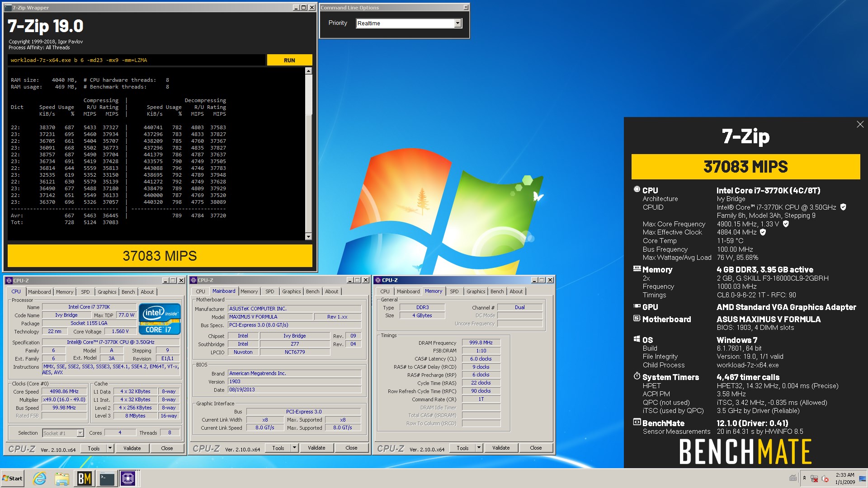Viewport: 868px width, 488px height.
Task: Click the 37083 MIPS score in BenchMate panel
Action: tap(745, 167)
